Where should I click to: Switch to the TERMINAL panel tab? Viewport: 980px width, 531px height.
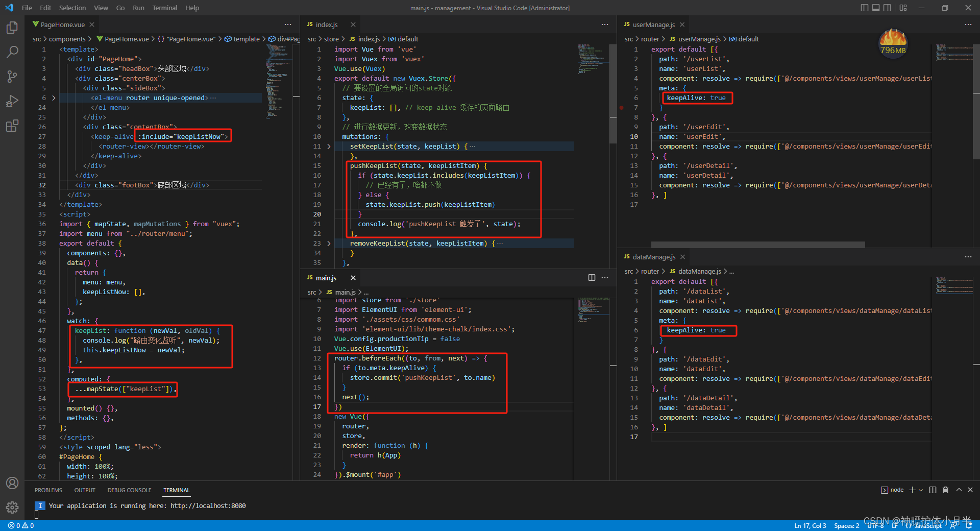click(x=177, y=490)
